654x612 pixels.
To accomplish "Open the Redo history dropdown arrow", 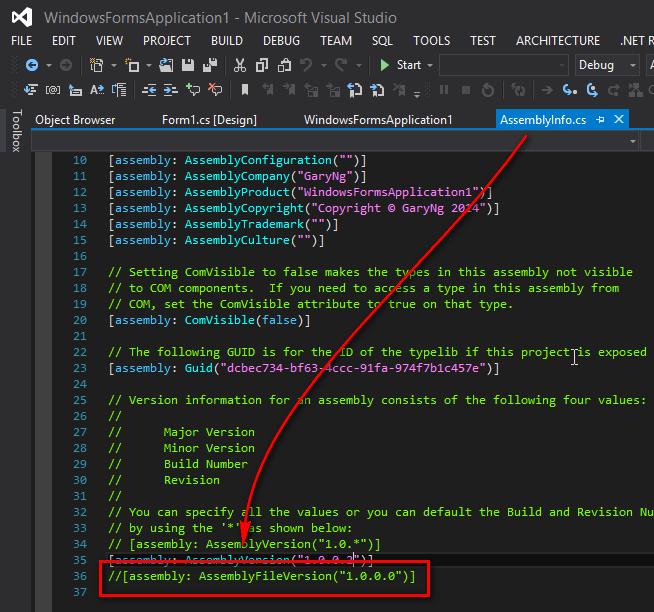I will pos(359,65).
